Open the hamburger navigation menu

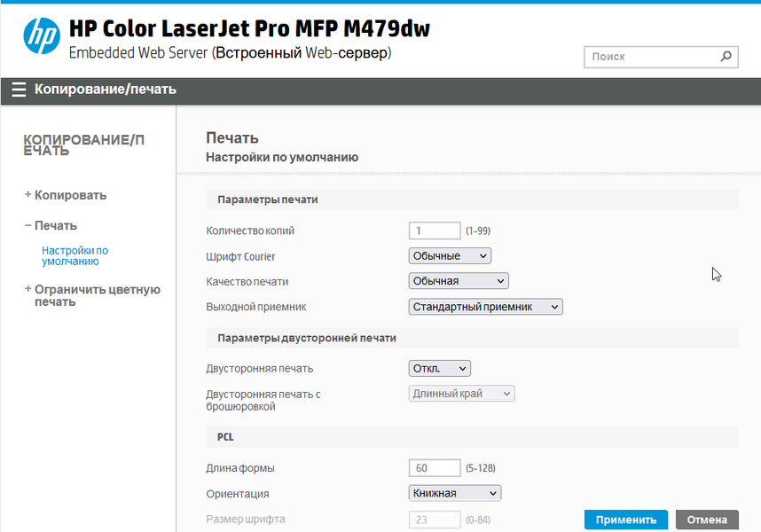click(19, 90)
